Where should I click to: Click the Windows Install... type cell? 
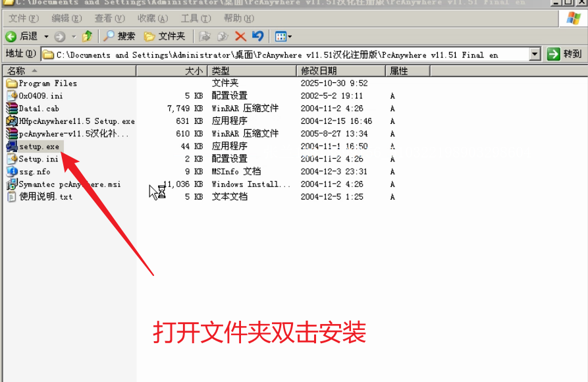[251, 184]
